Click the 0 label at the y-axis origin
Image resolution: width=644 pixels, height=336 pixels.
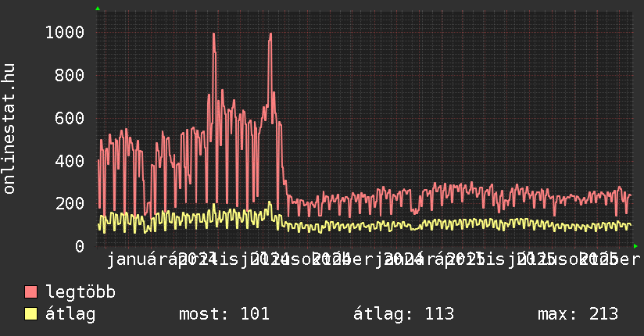(x=80, y=246)
